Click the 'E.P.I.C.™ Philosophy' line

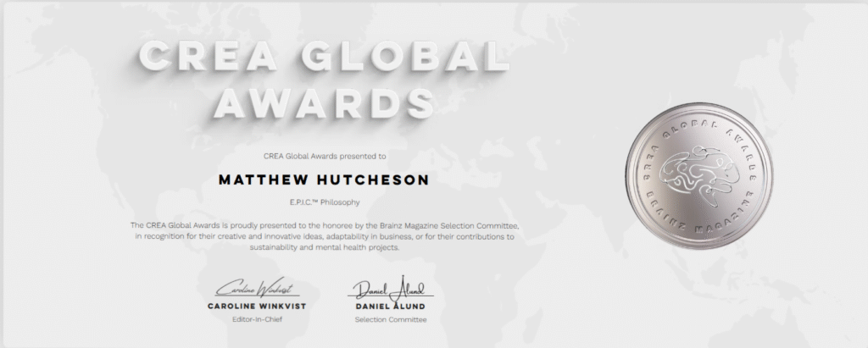click(325, 202)
